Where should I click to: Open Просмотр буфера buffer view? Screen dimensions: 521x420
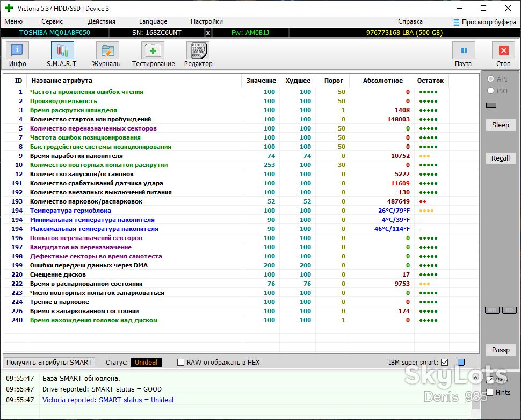(x=484, y=22)
